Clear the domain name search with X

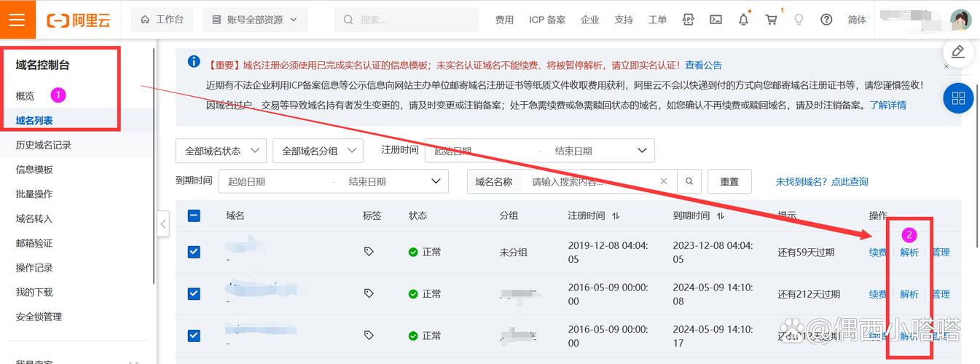[x=663, y=181]
